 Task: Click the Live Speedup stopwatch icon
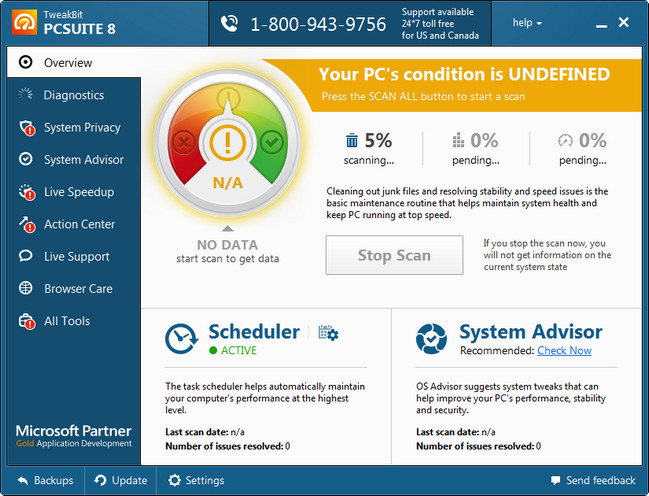pyautogui.click(x=27, y=192)
